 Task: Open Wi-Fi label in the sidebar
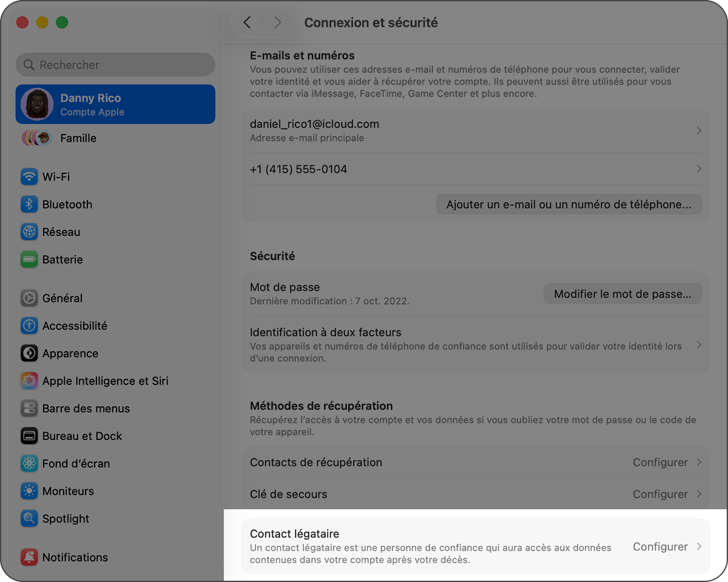click(x=56, y=177)
